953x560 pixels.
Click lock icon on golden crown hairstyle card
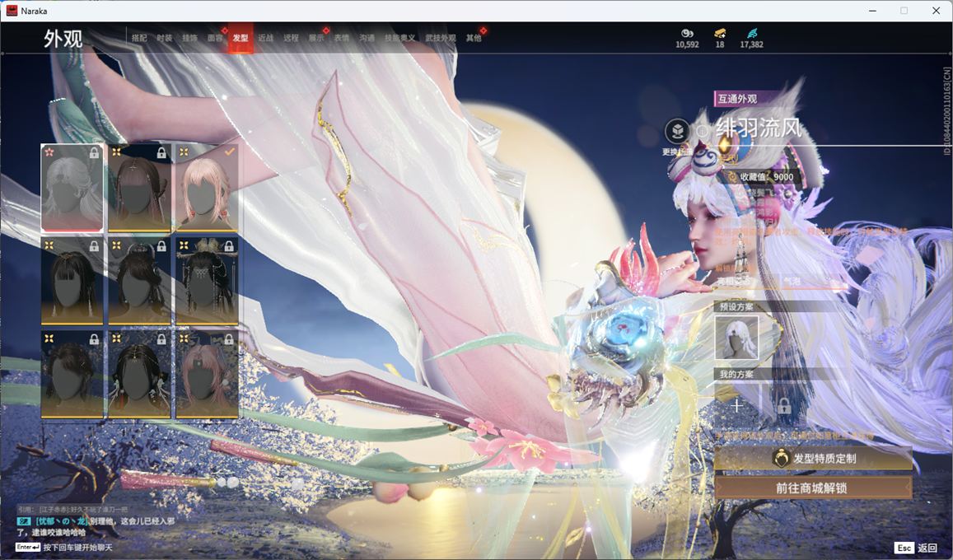(x=229, y=246)
